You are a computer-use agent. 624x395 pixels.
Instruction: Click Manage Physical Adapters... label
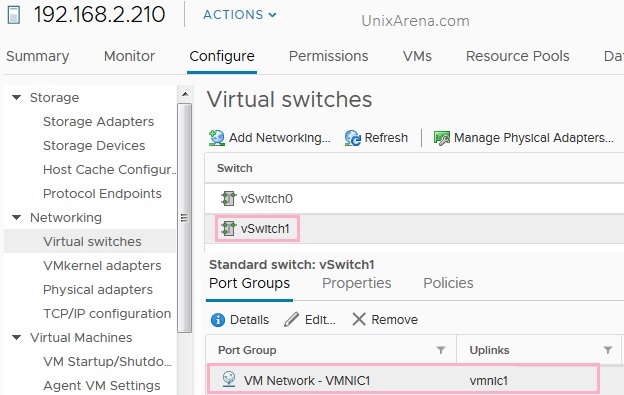click(x=534, y=138)
